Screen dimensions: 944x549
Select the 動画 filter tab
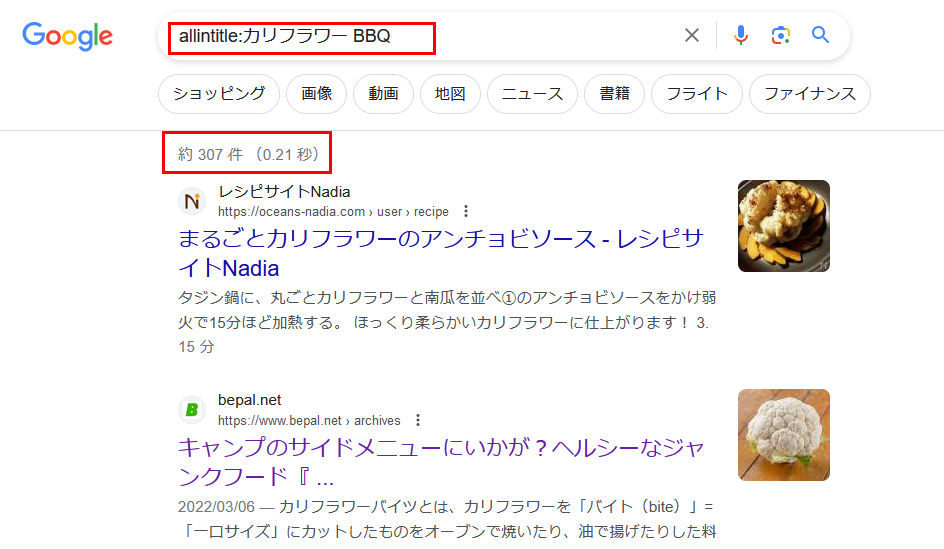click(383, 94)
